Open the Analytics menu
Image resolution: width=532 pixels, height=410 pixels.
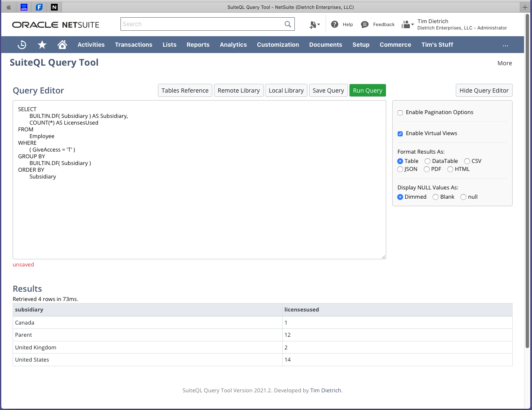pos(233,45)
